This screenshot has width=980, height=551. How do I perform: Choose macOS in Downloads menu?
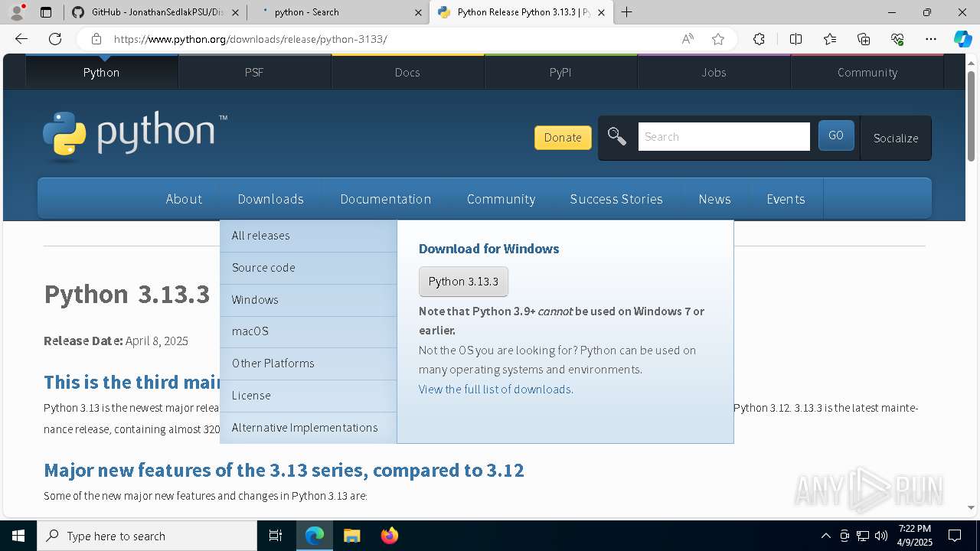(308, 331)
